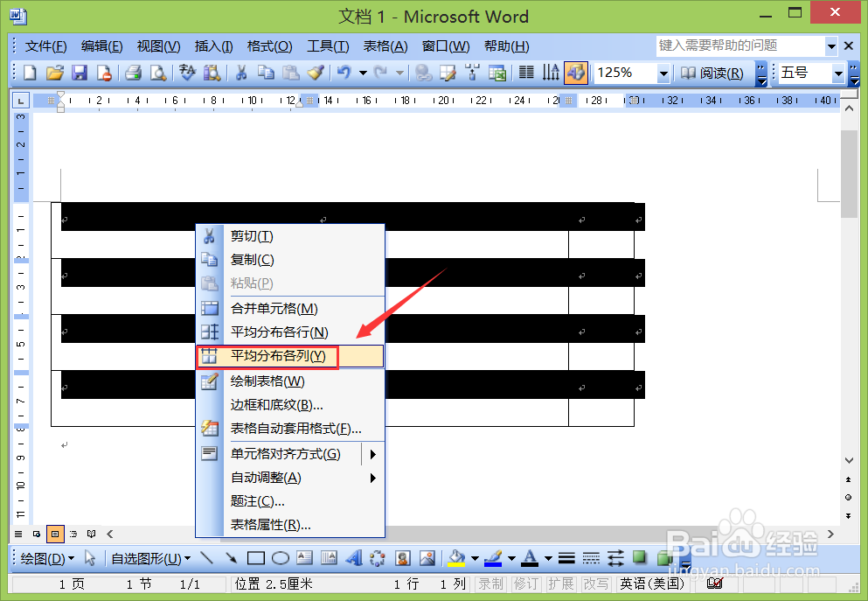Select the Arrow drawing tool
Screen dimensions: 868x601
(x=231, y=558)
